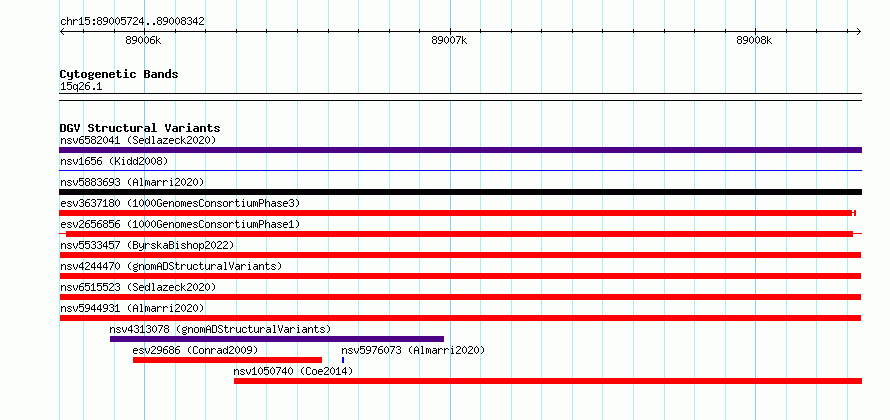The height and width of the screenshot is (420, 890).
Task: Select the purple nsv6582041 variant bar
Action: 460,150
